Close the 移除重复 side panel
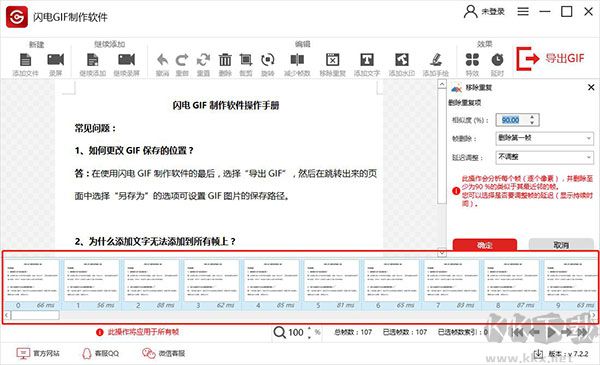 point(591,88)
